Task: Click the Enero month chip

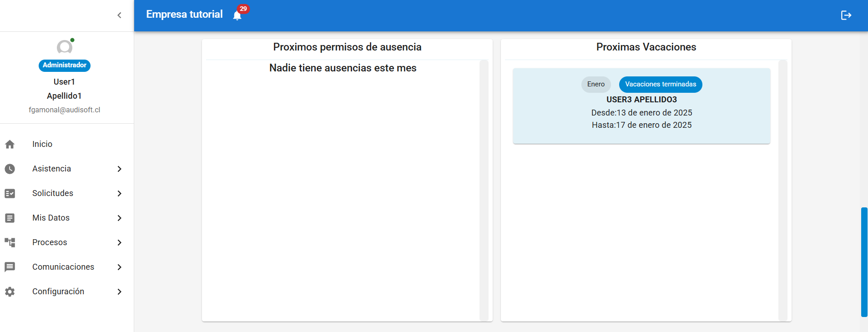Action: coord(595,84)
